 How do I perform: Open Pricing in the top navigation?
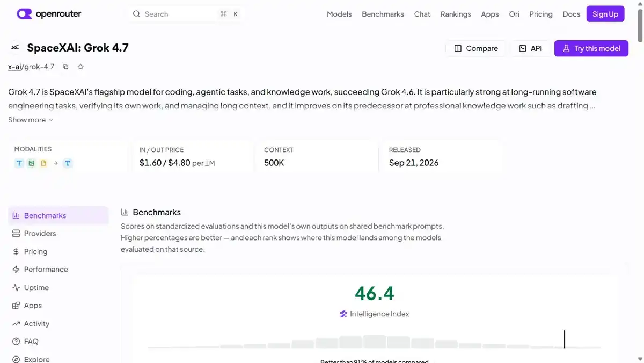(541, 14)
